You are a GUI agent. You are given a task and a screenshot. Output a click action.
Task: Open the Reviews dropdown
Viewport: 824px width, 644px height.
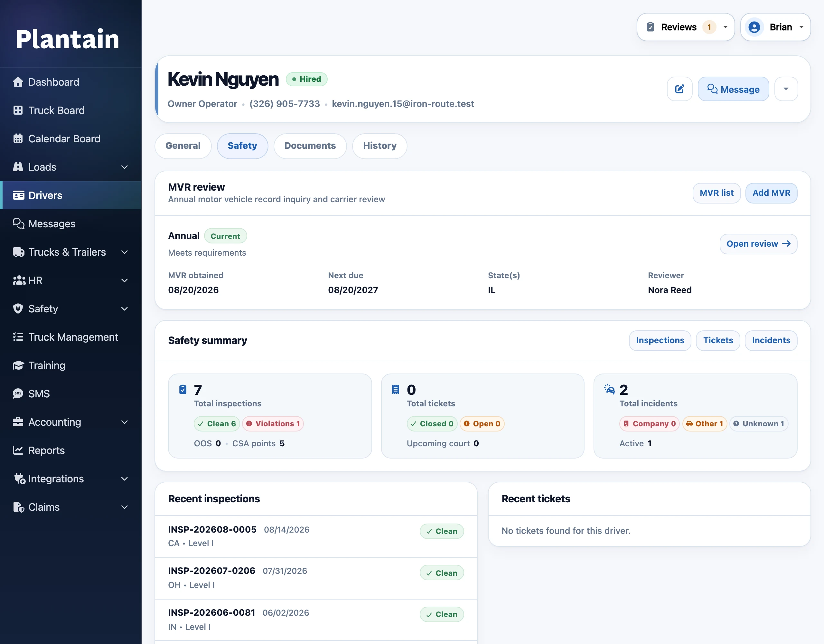click(x=686, y=27)
